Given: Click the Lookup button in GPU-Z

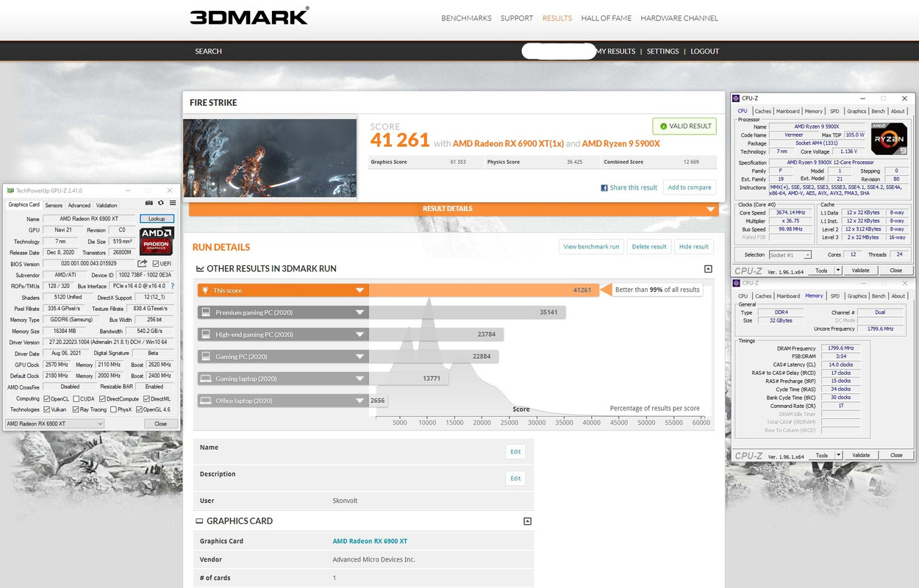Looking at the screenshot, I should (157, 219).
